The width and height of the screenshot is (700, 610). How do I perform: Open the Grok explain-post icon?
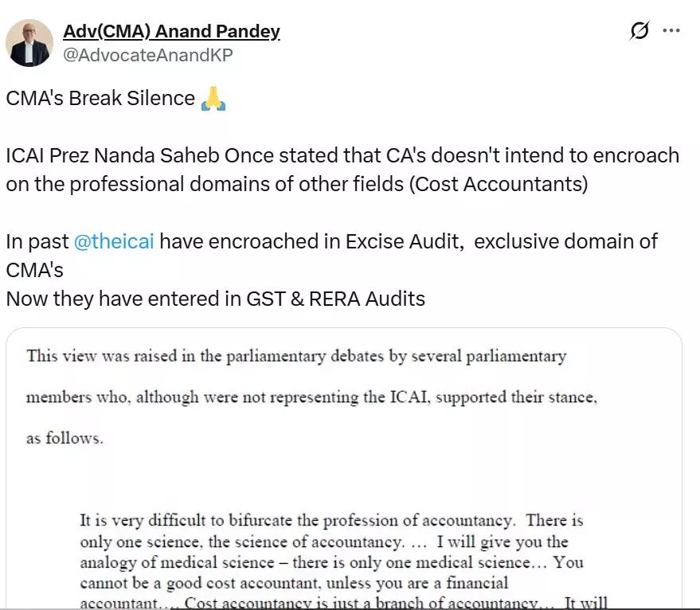click(x=639, y=30)
